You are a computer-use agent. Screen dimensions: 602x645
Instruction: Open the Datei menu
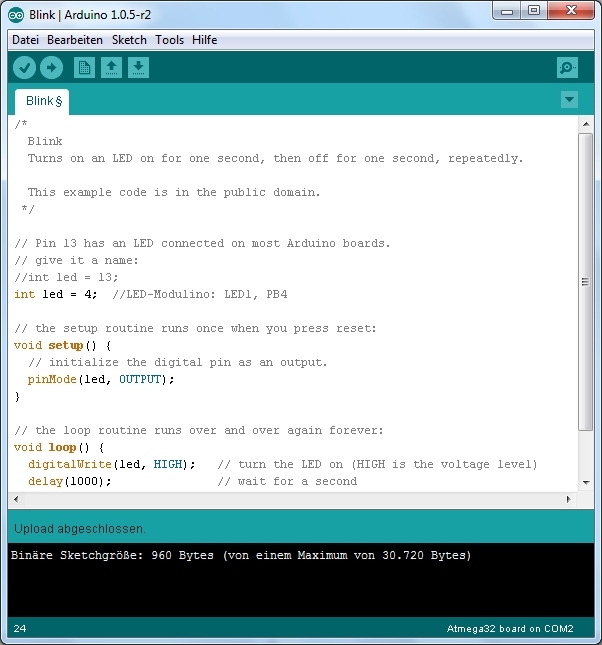[x=25, y=40]
